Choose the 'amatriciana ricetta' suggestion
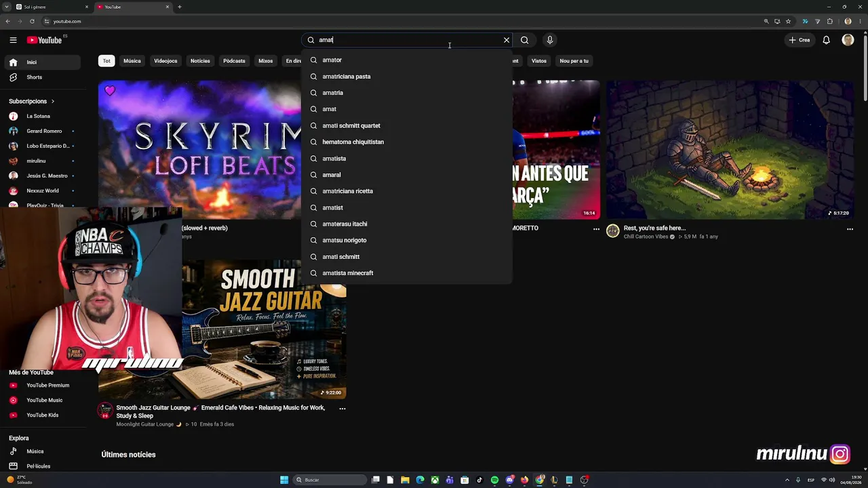 (407, 191)
